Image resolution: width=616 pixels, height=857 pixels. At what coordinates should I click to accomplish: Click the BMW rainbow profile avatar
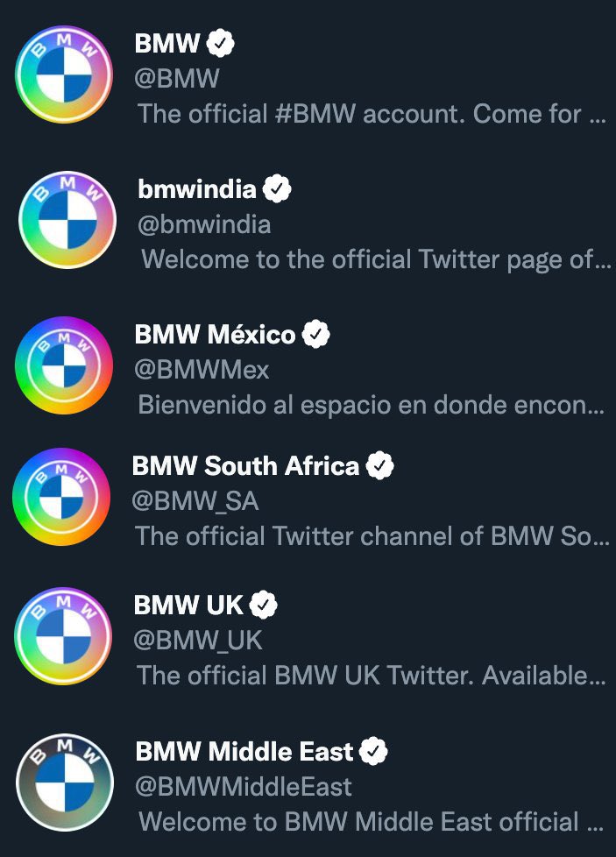(64, 74)
